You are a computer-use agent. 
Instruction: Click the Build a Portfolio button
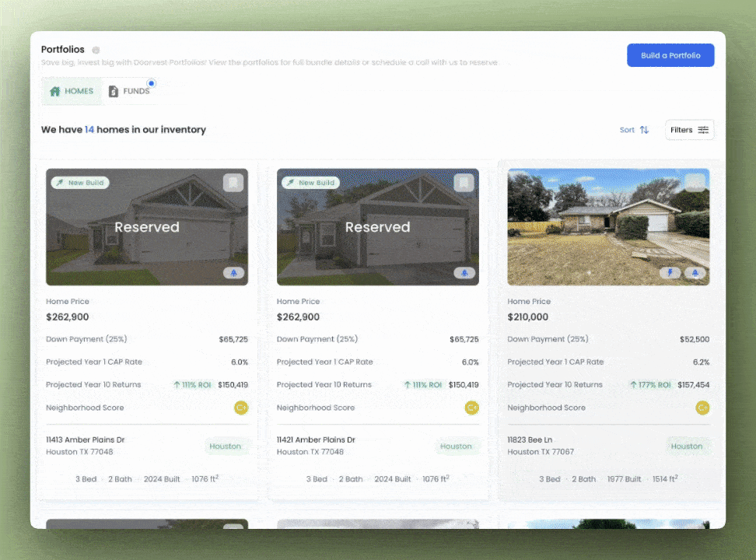pyautogui.click(x=670, y=55)
